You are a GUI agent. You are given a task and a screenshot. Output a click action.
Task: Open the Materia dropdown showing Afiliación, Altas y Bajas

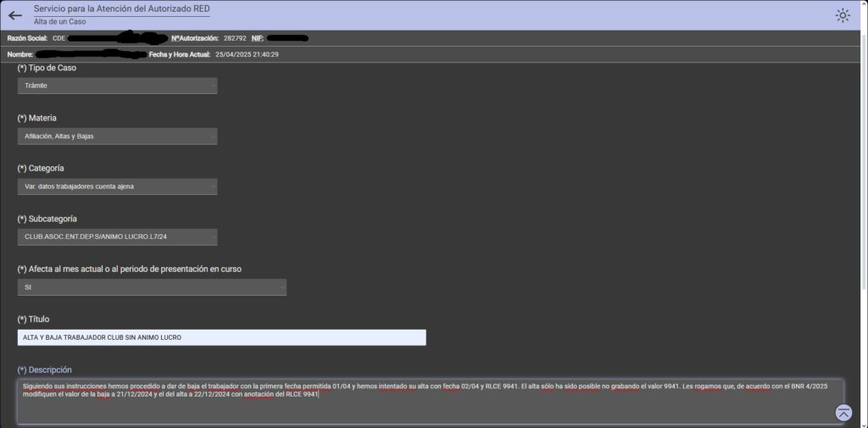tap(117, 136)
